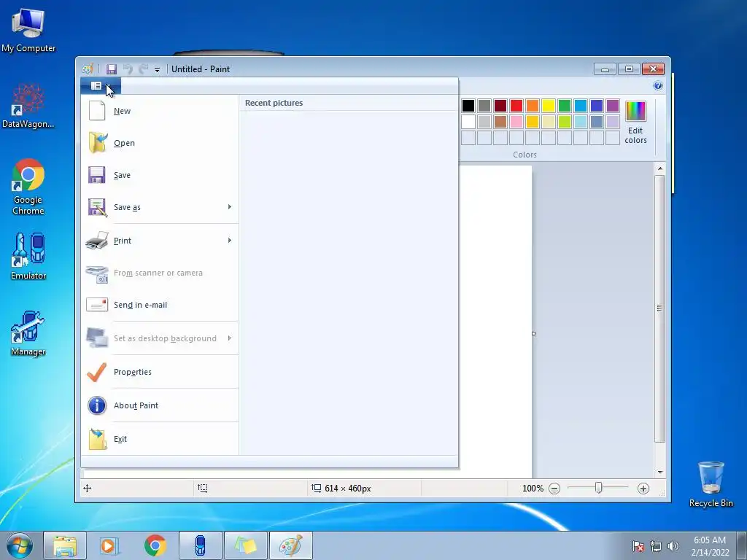This screenshot has height=560, width=747.
Task: Click the vertical scrollbar thumb
Action: [659, 308]
